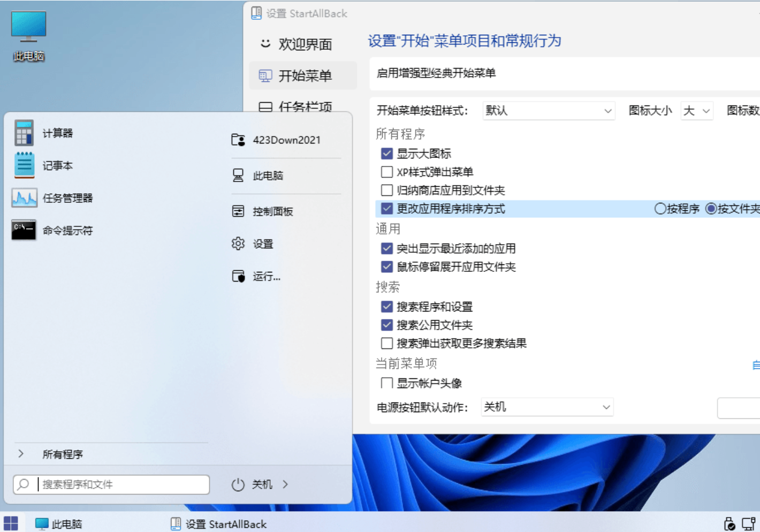Enable 显示帐户头像 checkbox
The image size is (760, 532).
387,383
